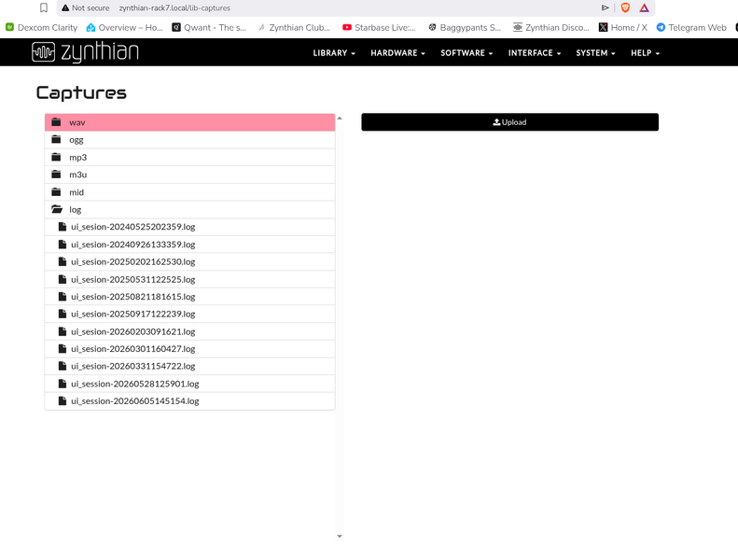This screenshot has height=560, width=738.
Task: Select the wav folder name
Action: pyautogui.click(x=77, y=122)
